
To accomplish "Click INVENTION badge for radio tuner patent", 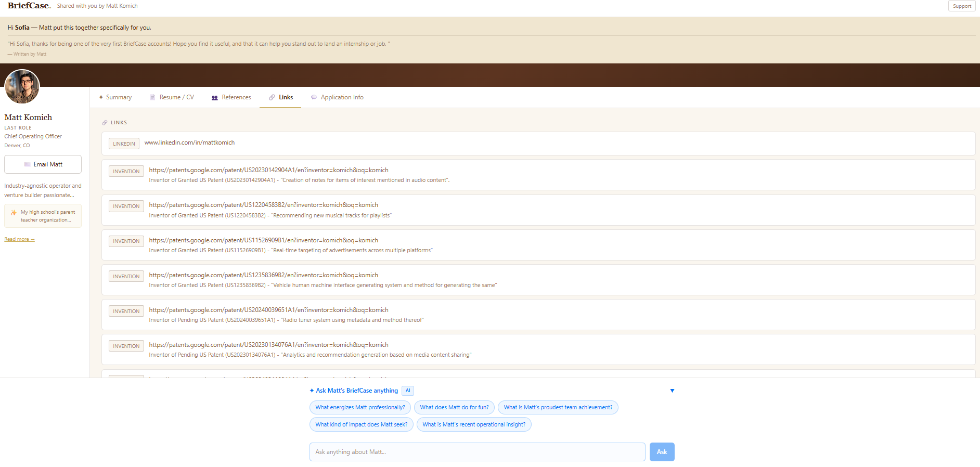I will click(126, 311).
